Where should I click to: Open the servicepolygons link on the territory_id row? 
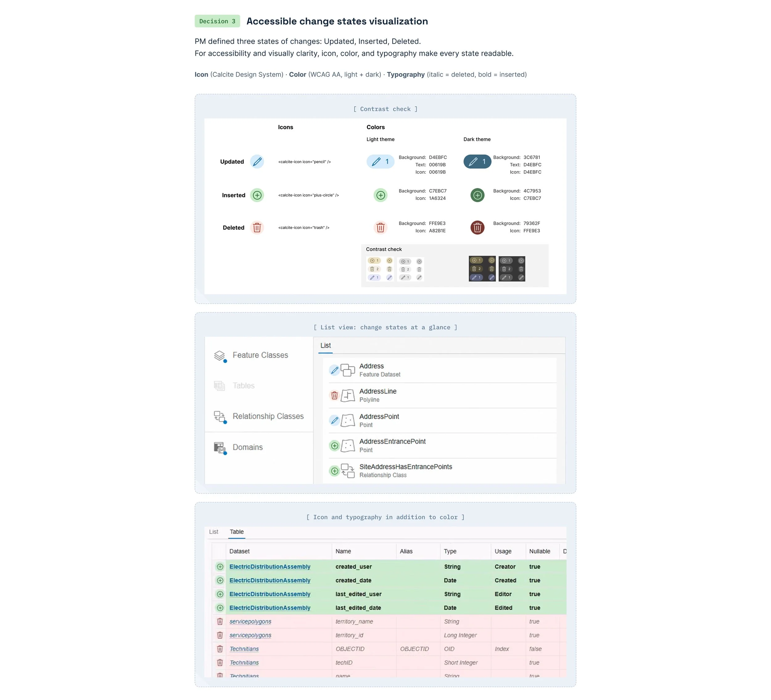pyautogui.click(x=250, y=635)
